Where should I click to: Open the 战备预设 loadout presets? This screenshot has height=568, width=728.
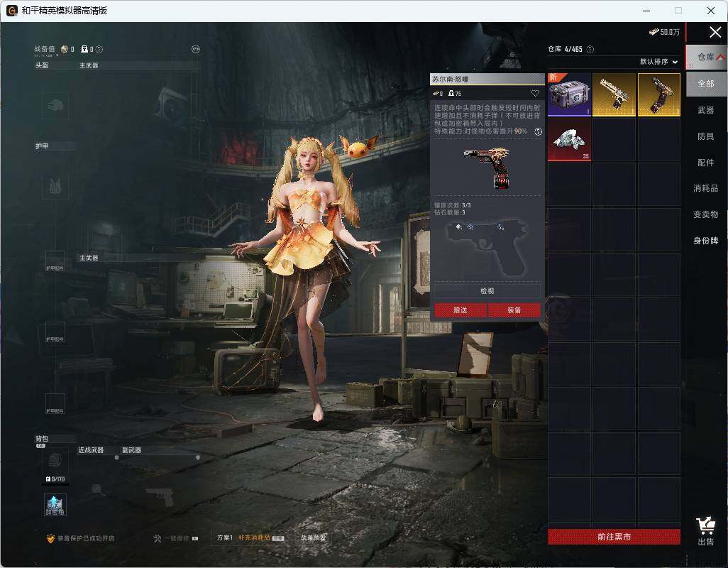(x=313, y=537)
